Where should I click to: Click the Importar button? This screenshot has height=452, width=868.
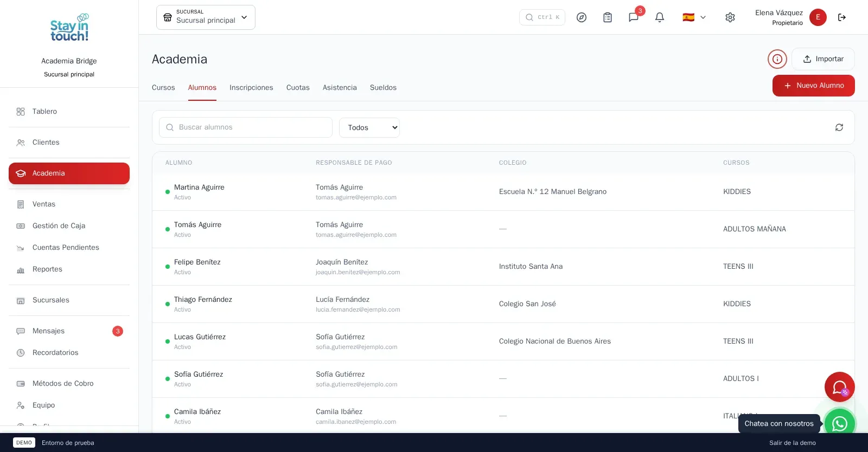pos(823,59)
